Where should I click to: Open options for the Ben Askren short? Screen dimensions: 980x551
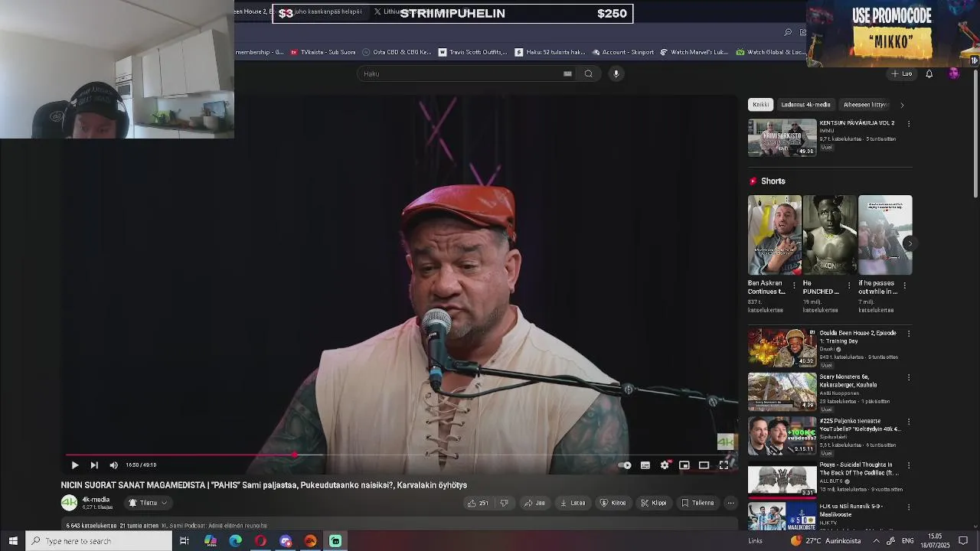tap(793, 285)
